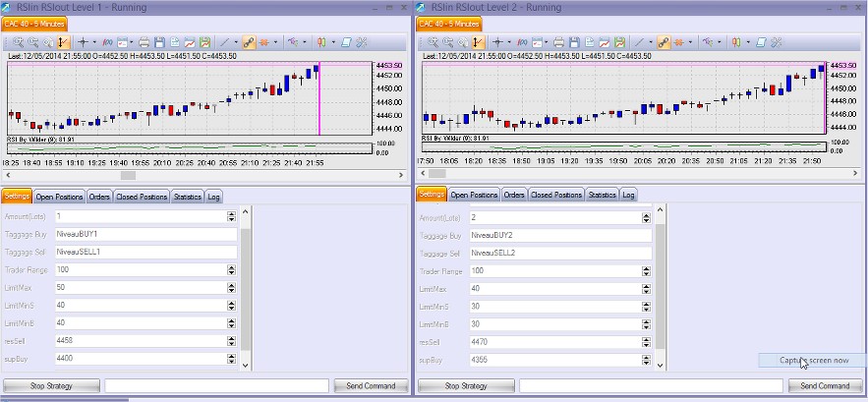This screenshot has width=868, height=402.
Task: Zoom in on the Level 1 chart
Action: click(x=19, y=42)
